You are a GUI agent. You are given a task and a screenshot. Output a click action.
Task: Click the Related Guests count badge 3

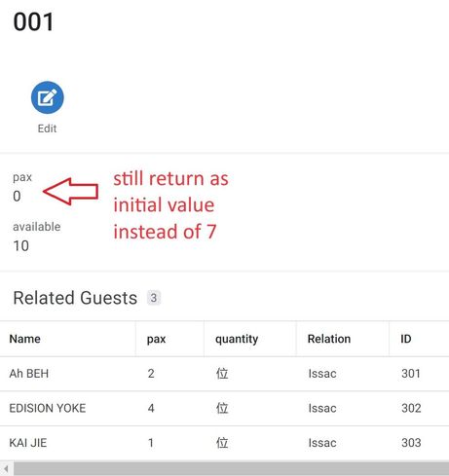pyautogui.click(x=154, y=298)
